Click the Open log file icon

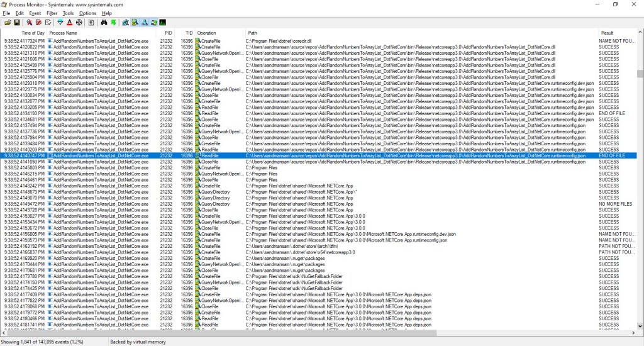8,23
